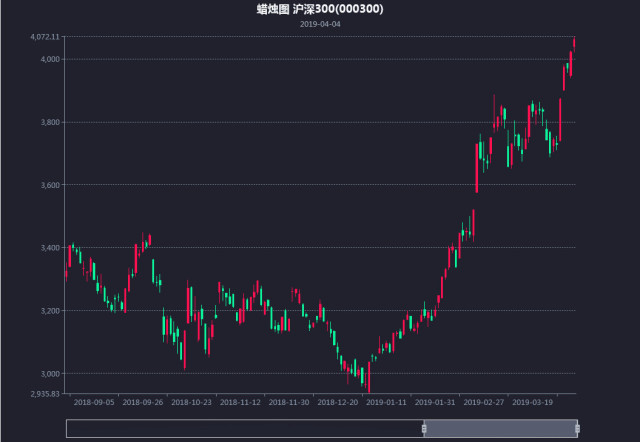
Task: Click the left handle of zoom slider
Action: (424, 428)
